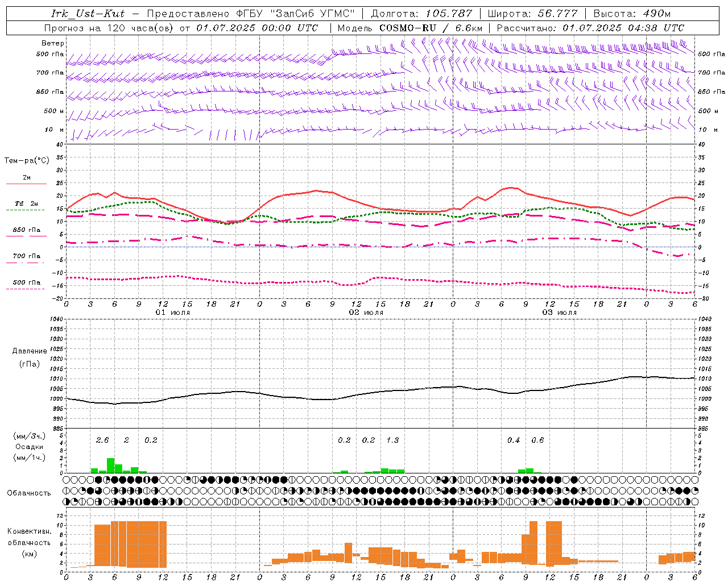Select the latitude value Широта: 56.777
This screenshot has width=728, height=582.
pyautogui.click(x=533, y=14)
